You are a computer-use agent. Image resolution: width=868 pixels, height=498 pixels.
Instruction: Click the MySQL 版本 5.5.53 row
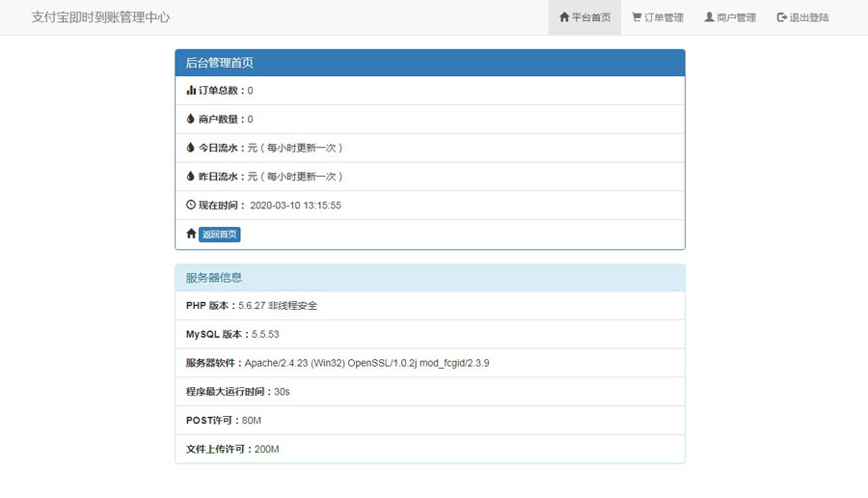click(x=430, y=334)
